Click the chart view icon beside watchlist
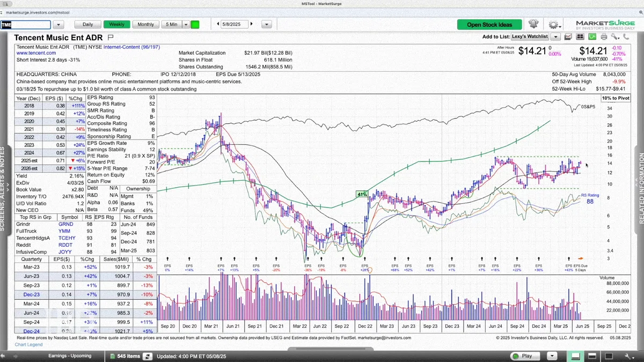The image size is (644, 362). click(x=568, y=36)
